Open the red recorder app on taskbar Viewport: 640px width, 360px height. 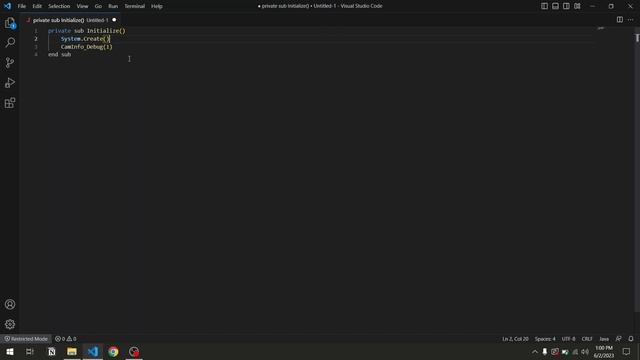(134, 351)
